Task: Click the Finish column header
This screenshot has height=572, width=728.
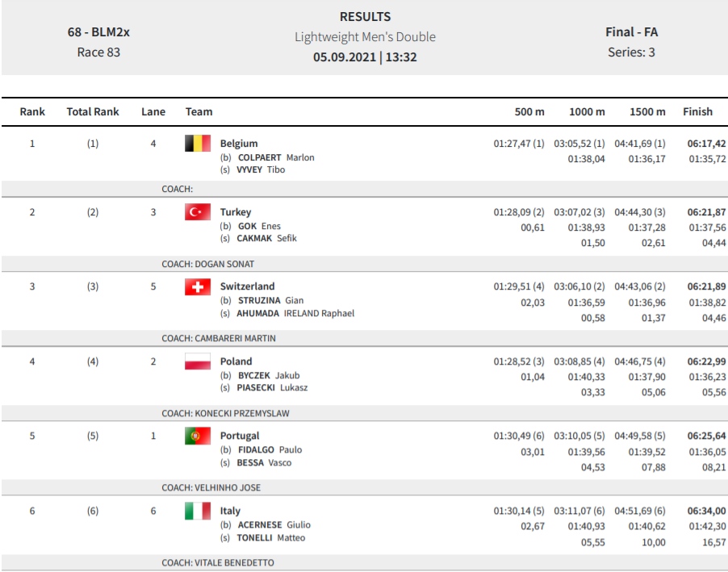Action: 697,112
